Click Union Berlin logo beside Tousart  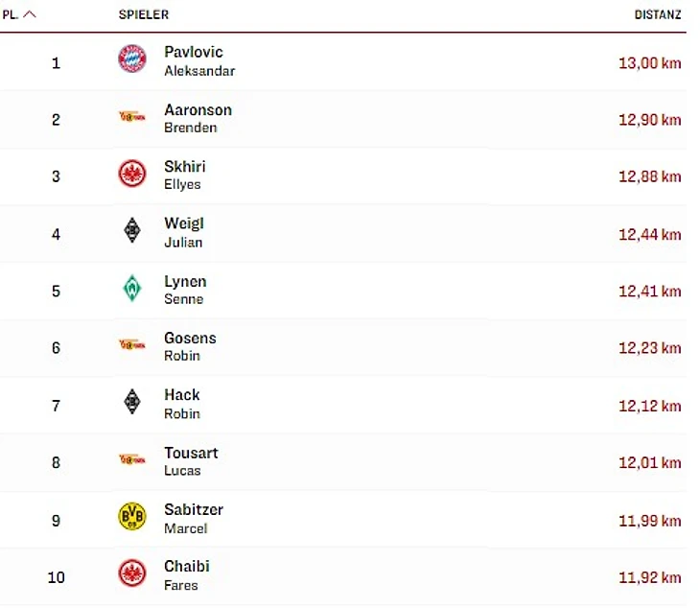pyautogui.click(x=132, y=460)
